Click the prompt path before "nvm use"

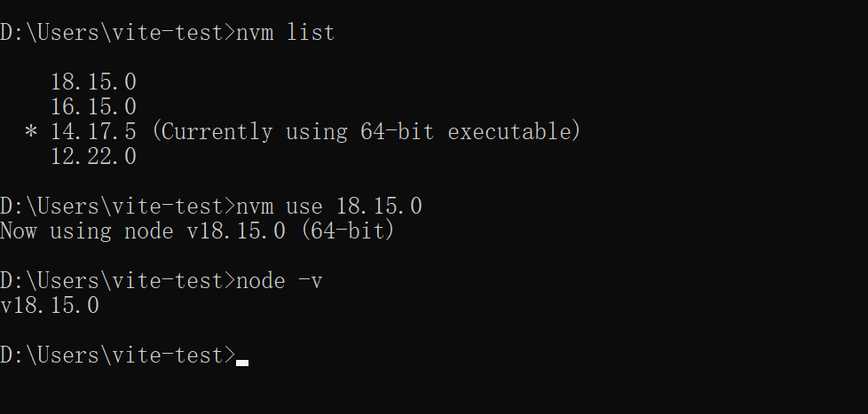click(x=117, y=207)
